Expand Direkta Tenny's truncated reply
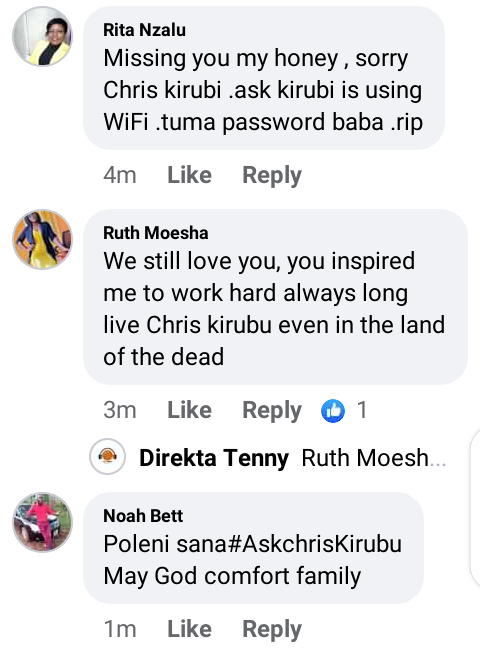This screenshot has width=480, height=657. point(374,458)
